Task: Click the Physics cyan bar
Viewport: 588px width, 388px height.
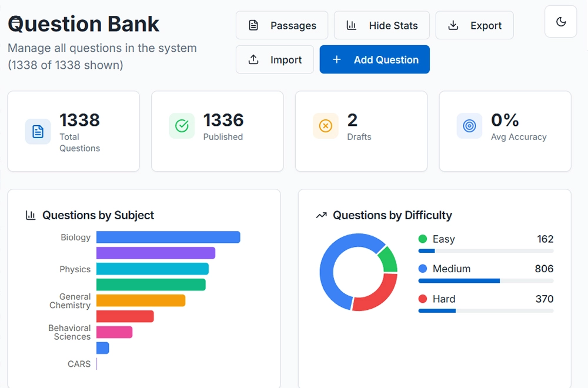Action: (153, 269)
